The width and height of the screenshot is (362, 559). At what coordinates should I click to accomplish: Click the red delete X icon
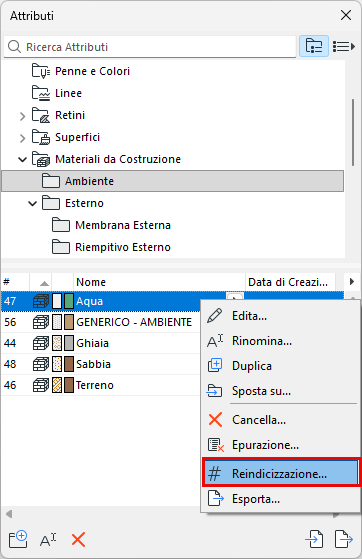(78, 539)
